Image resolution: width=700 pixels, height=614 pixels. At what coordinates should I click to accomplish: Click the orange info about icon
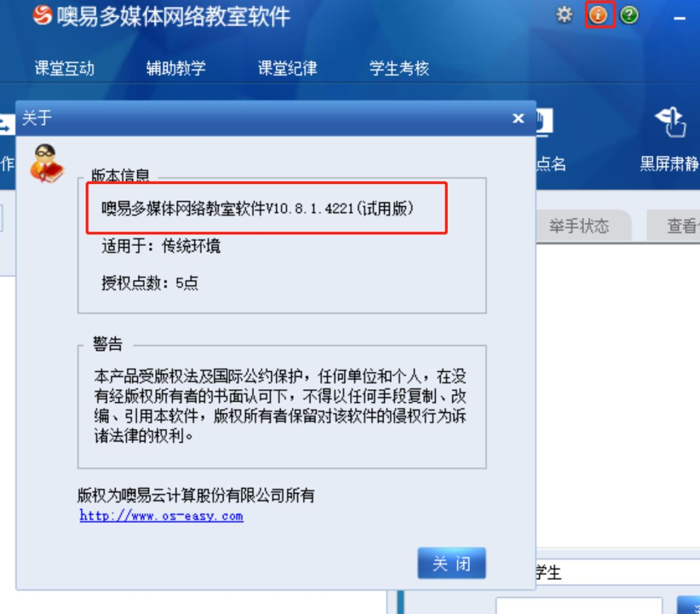click(598, 15)
